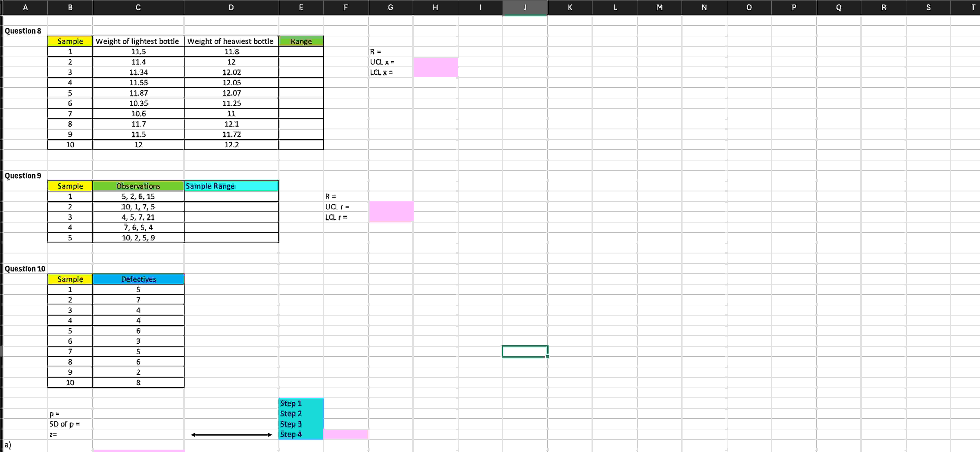Viewport: 980px width, 452px height.
Task: Select the yellow Sample header in Question 8
Action: click(70, 41)
